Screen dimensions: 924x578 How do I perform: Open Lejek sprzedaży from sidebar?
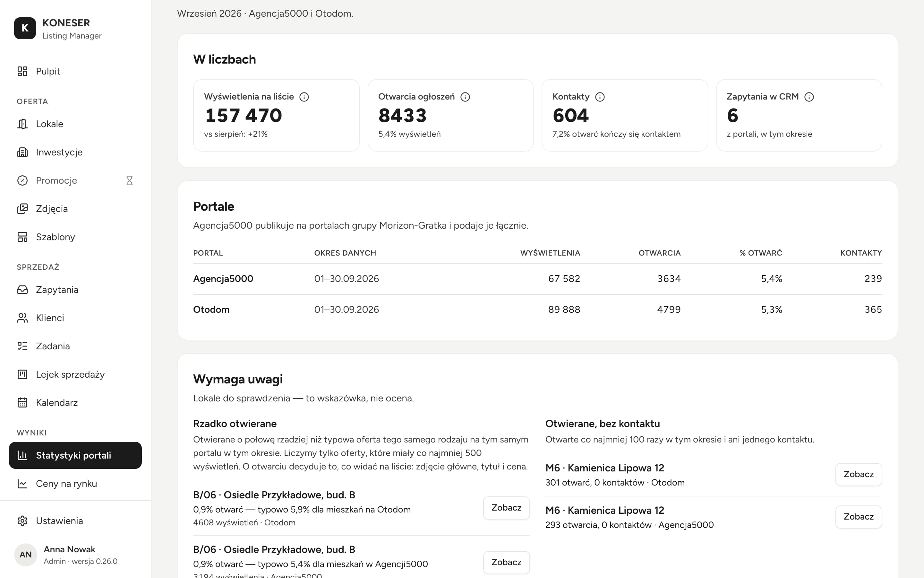coord(75,374)
